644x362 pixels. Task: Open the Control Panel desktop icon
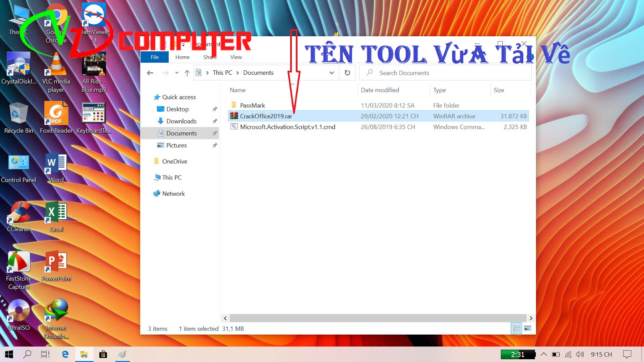coord(19,167)
